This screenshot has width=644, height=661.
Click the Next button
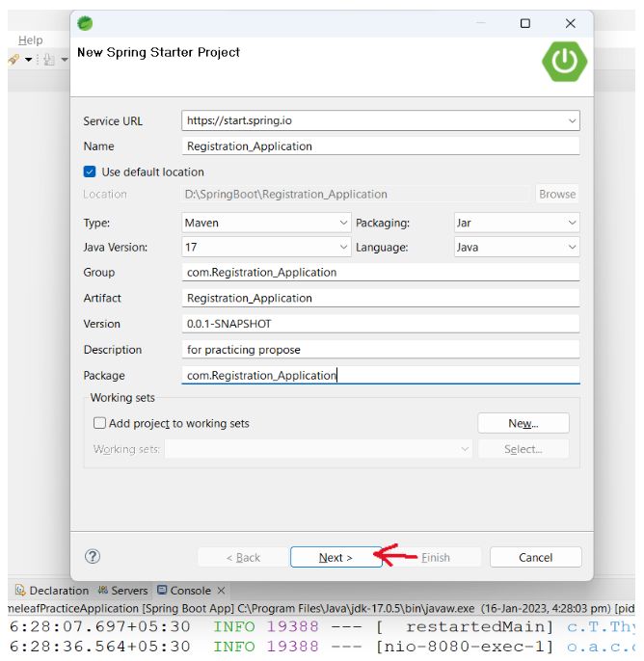click(335, 557)
